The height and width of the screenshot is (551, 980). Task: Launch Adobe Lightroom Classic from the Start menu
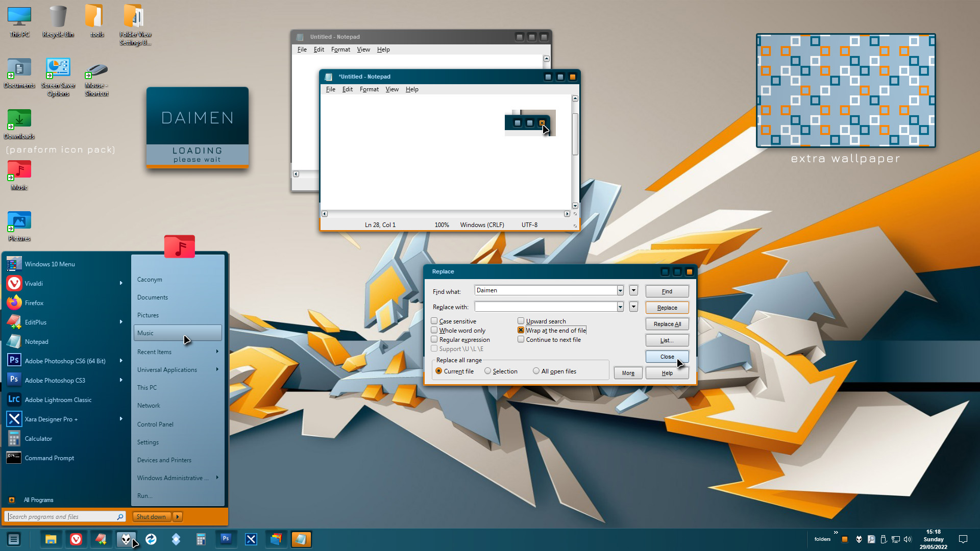(x=58, y=400)
